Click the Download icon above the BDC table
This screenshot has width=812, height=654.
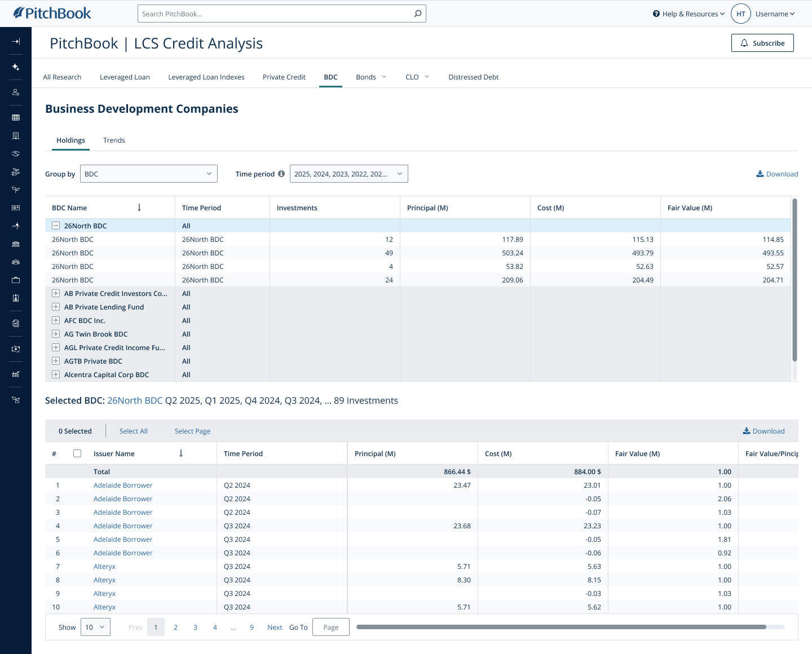tap(760, 174)
